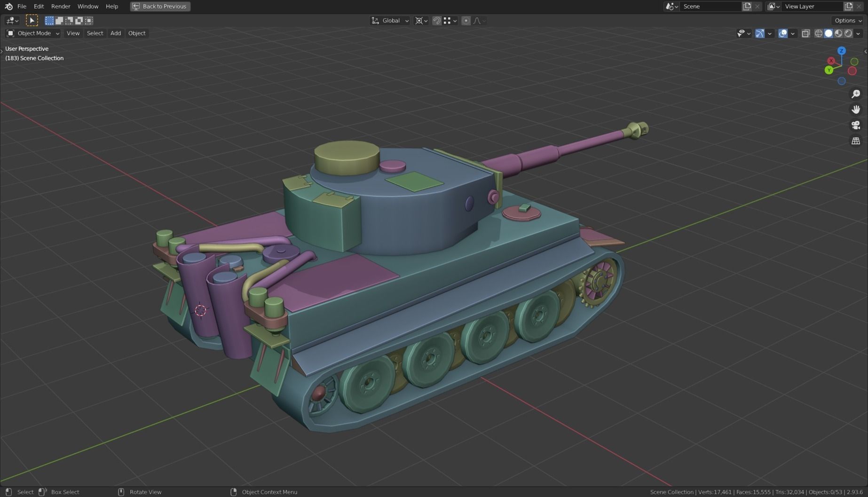868x497 pixels.
Task: Open the Object Mode dropdown
Action: pyautogui.click(x=33, y=33)
